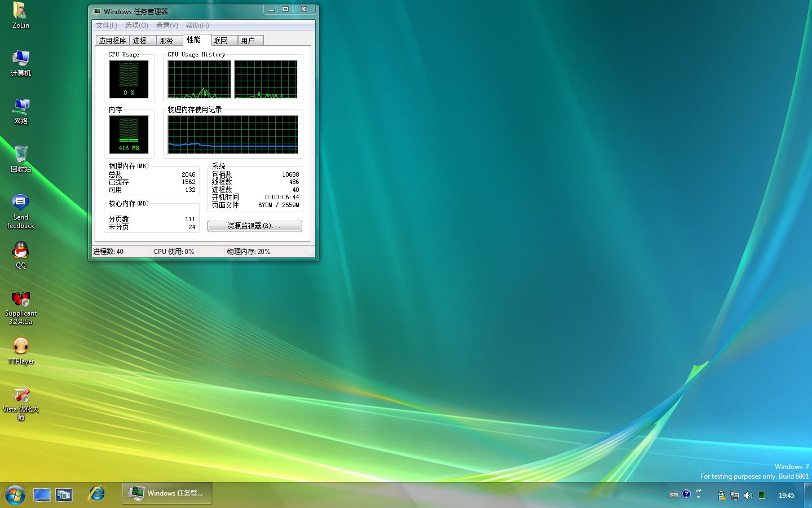Click the Switch between windows quick launch icon
This screenshot has height=508, width=812.
pos(64,495)
